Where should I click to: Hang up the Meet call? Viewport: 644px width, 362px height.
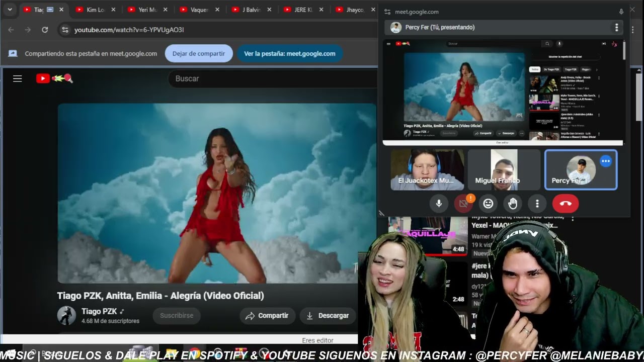pos(566,204)
